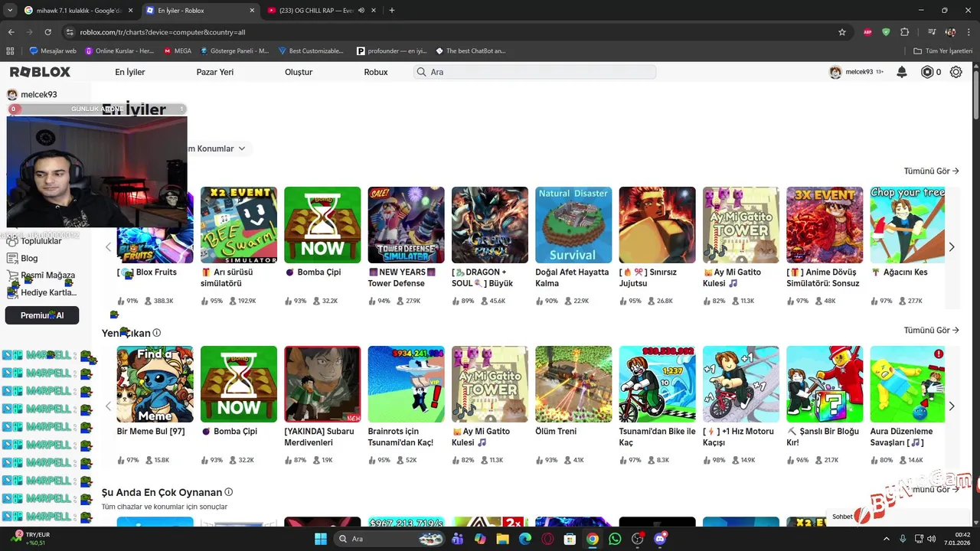Click Tümünü Gör for top row

point(931,171)
